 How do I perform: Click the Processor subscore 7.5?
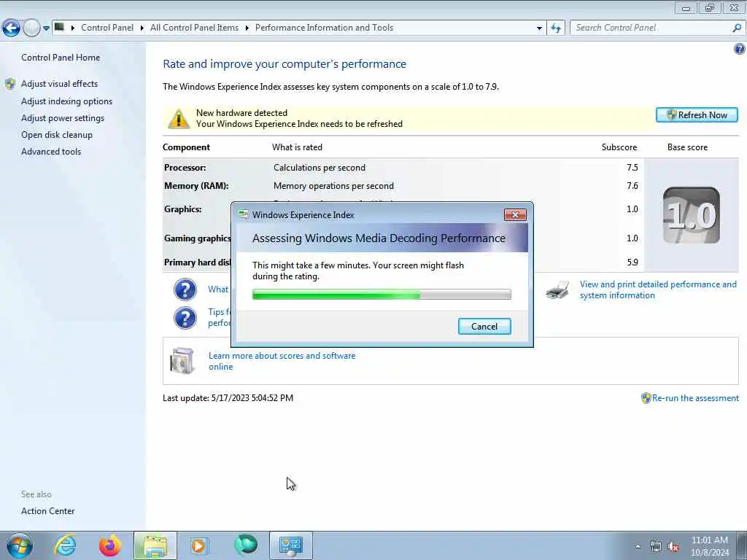632,168
